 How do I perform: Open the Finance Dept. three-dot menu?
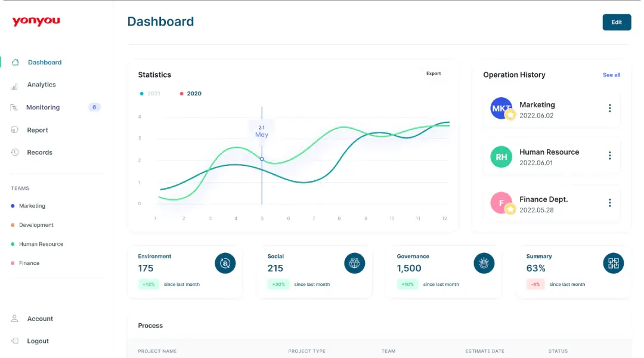point(609,203)
